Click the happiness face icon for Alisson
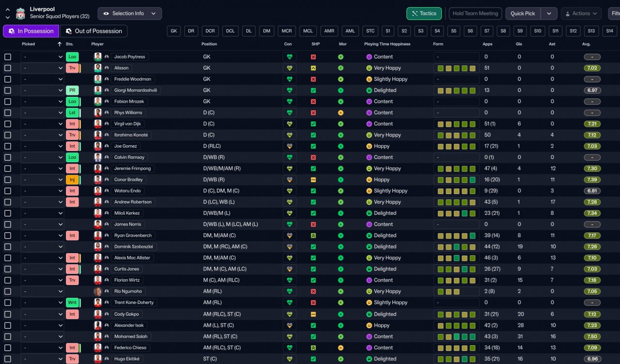Screen dimensions: 620x364 [x=369, y=68]
